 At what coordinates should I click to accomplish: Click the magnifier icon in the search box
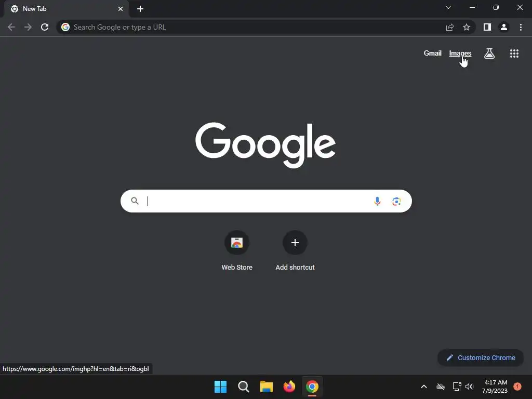(135, 201)
